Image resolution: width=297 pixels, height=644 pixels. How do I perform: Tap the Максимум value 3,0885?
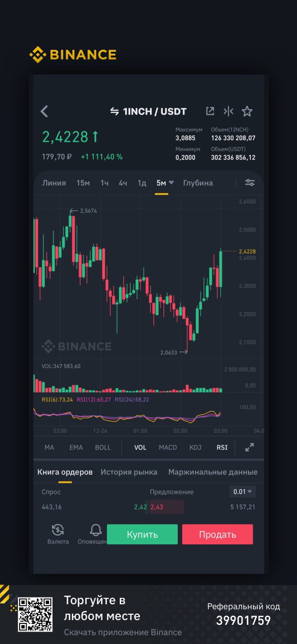pos(186,138)
